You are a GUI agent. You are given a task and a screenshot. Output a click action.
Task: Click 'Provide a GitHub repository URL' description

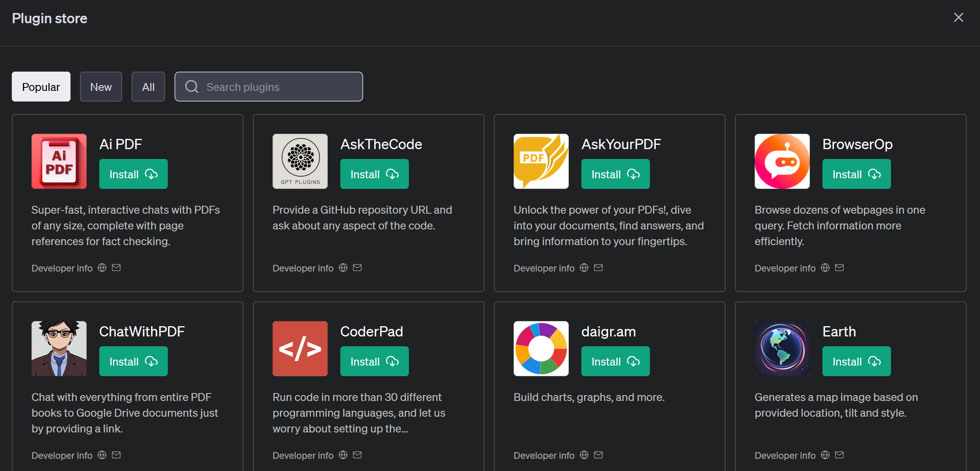click(x=362, y=218)
